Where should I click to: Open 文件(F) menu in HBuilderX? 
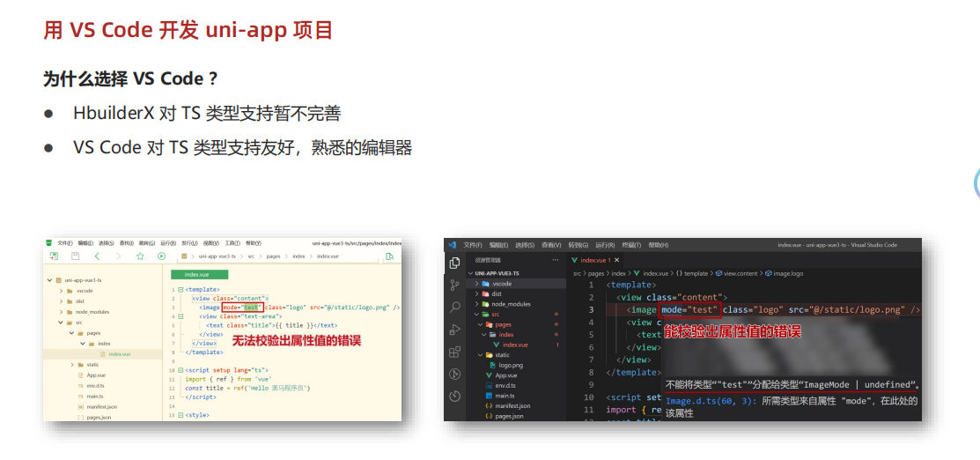click(x=65, y=243)
